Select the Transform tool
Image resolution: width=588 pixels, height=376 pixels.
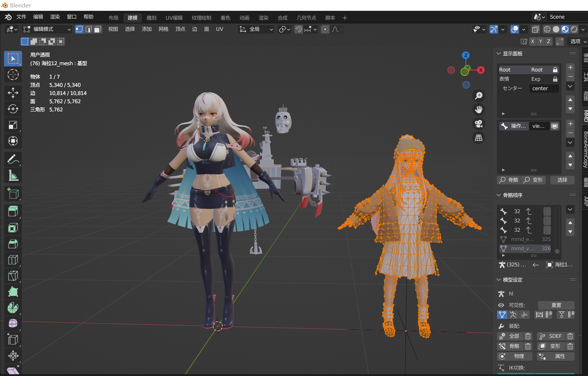[x=13, y=141]
